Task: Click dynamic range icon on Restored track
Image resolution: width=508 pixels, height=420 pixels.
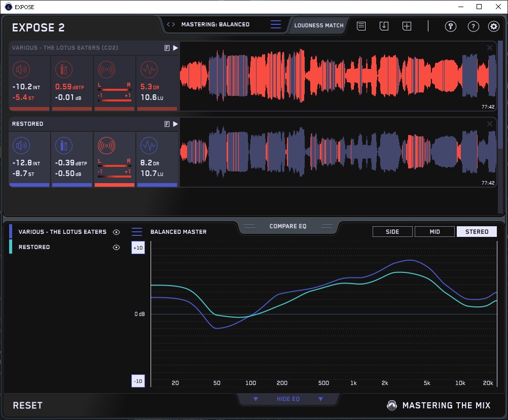Action: 149,146
